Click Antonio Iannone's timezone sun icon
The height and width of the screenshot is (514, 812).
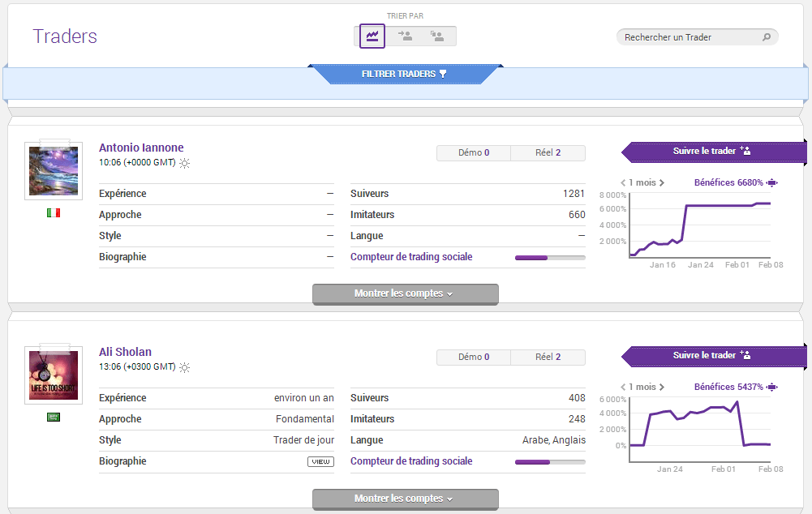click(185, 163)
